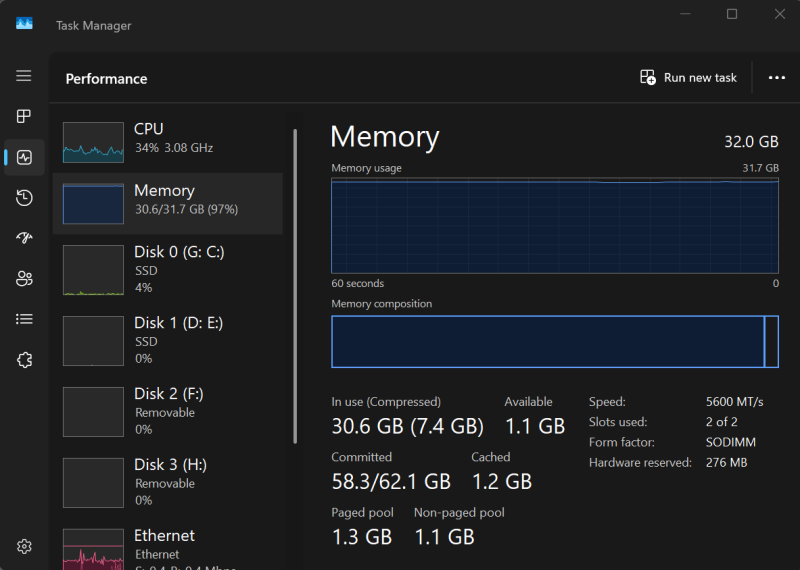Click the Memory mini graph thumbnail

pos(93,204)
